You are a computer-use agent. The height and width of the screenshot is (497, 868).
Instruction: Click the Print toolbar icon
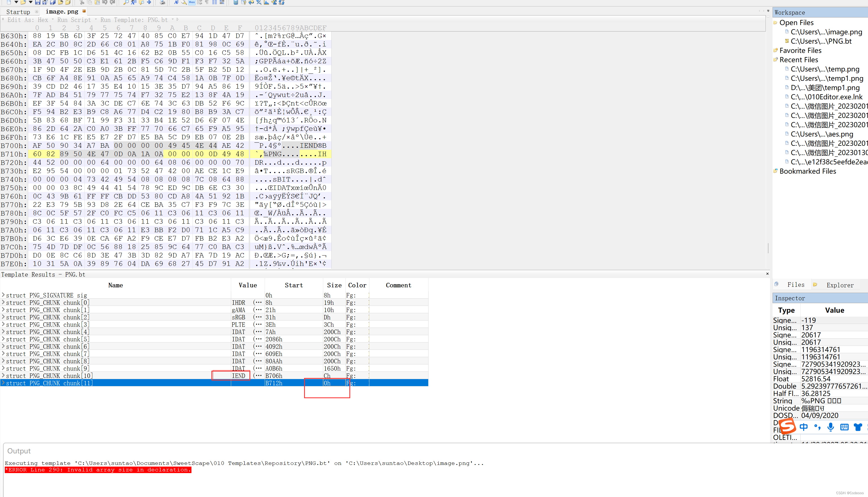point(162,2)
